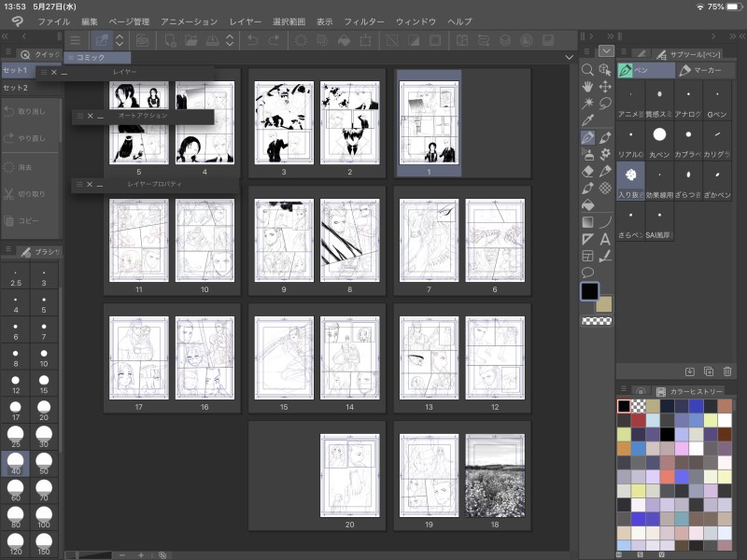Open the レイヤープロパティ palette menu icon
The width and height of the screenshot is (747, 560).
pos(79,184)
